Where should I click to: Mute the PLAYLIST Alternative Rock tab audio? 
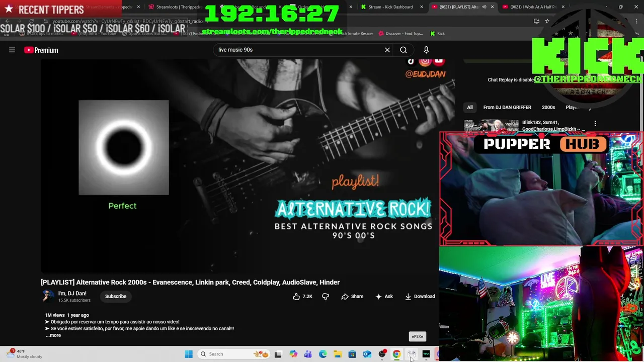click(x=484, y=7)
